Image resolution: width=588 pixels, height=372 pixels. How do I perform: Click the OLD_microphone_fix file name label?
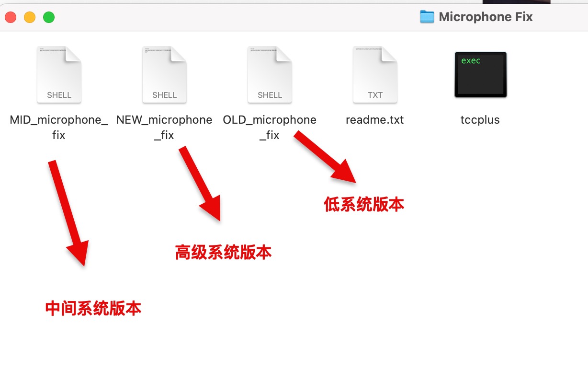coord(270,127)
